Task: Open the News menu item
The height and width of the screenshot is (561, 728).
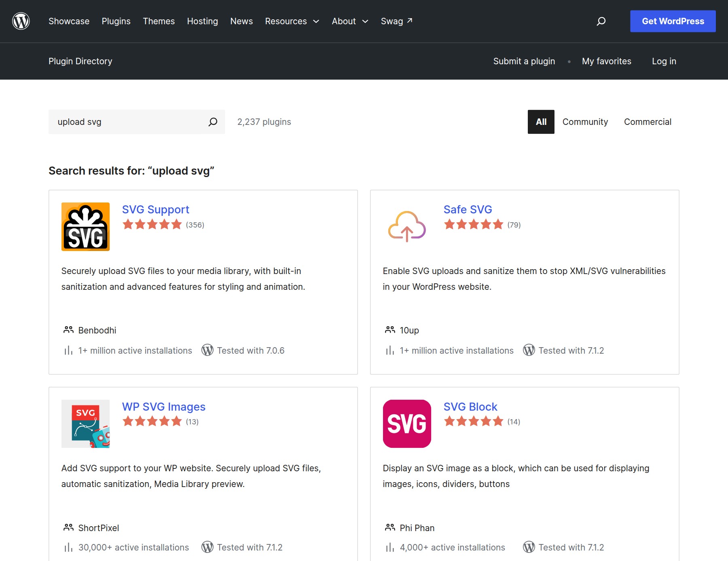Action: coord(241,21)
